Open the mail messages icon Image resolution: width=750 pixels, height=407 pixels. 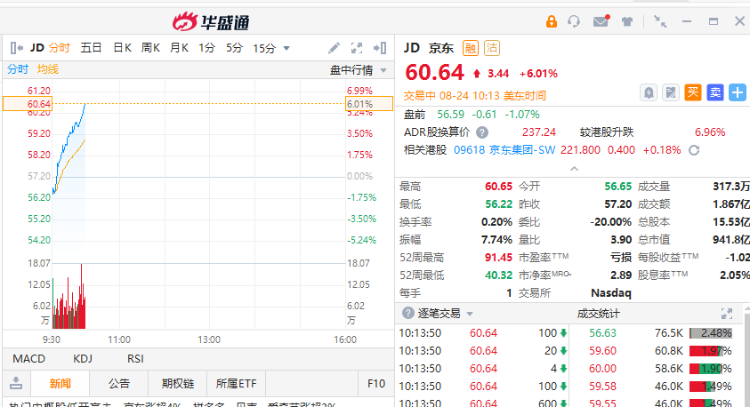[601, 21]
